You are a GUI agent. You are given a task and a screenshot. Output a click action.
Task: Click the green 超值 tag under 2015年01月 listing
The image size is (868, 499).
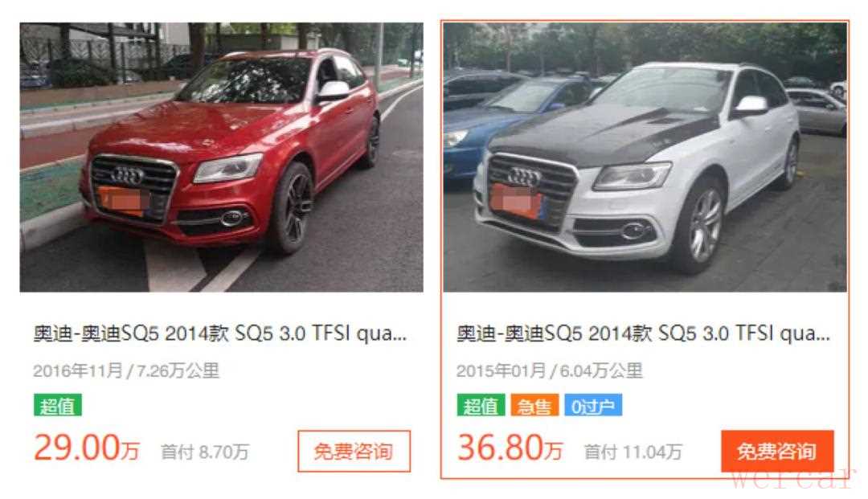coord(481,406)
